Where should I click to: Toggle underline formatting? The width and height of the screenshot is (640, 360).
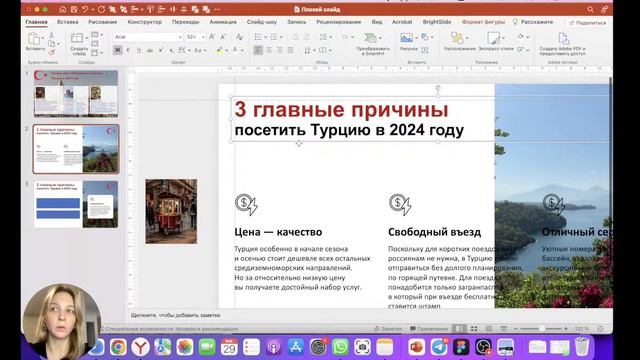139,50
